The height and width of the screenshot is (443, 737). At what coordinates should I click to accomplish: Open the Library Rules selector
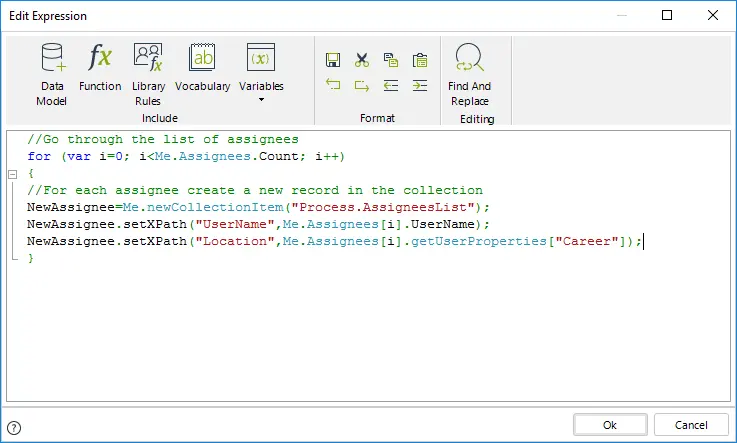click(x=148, y=75)
